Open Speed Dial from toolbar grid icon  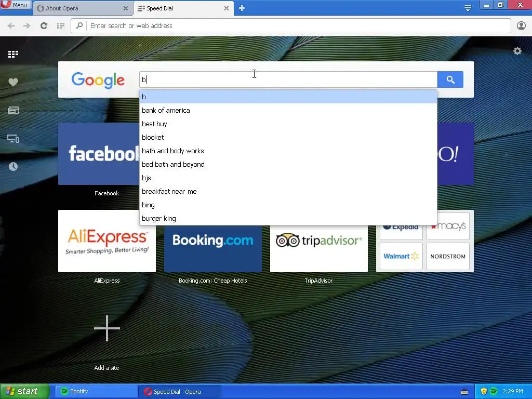(x=61, y=25)
